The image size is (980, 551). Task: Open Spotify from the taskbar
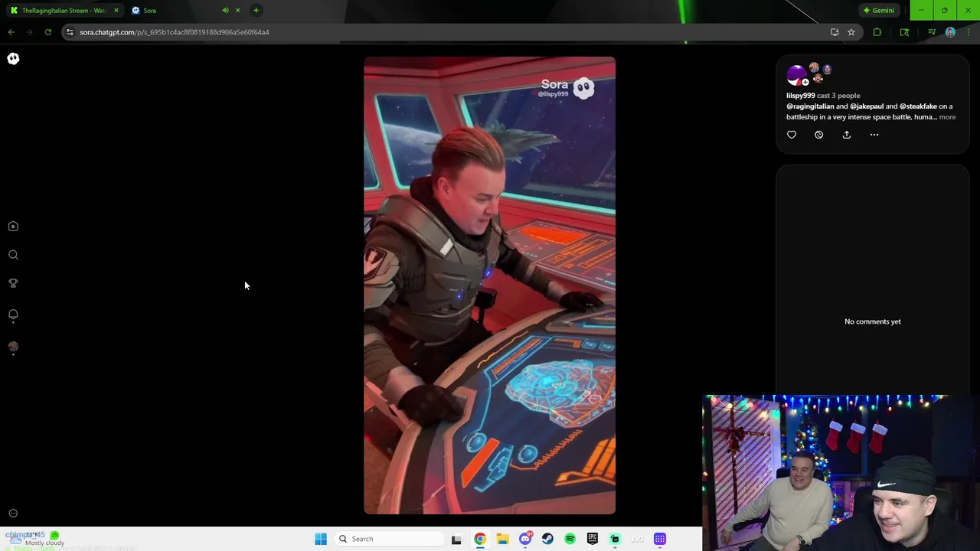(x=570, y=539)
